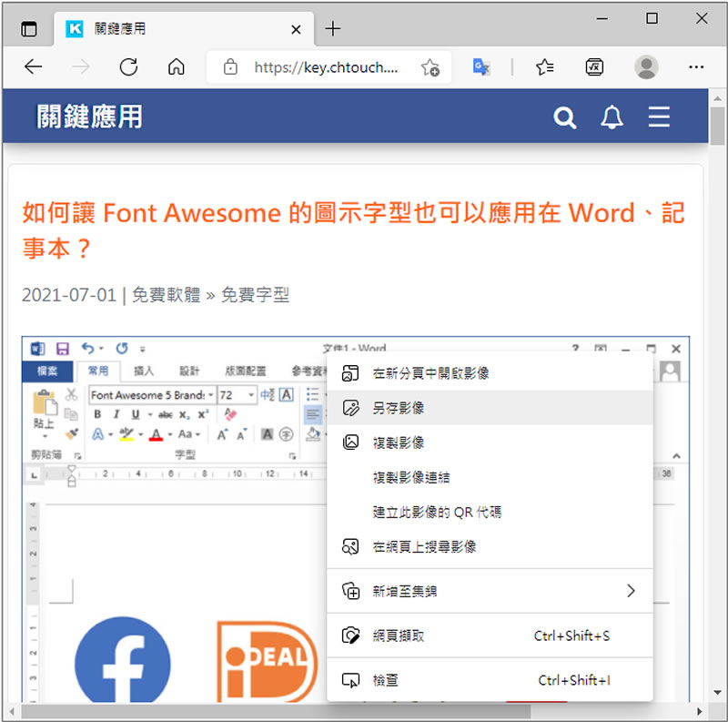This screenshot has height=722, width=728.
Task: Toggle strikethrough abc in Word ribbon
Action: (166, 414)
